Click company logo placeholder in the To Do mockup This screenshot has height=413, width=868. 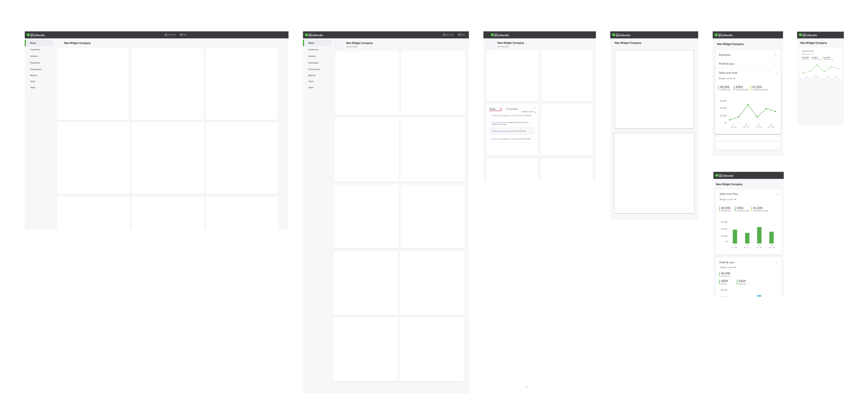490,44
